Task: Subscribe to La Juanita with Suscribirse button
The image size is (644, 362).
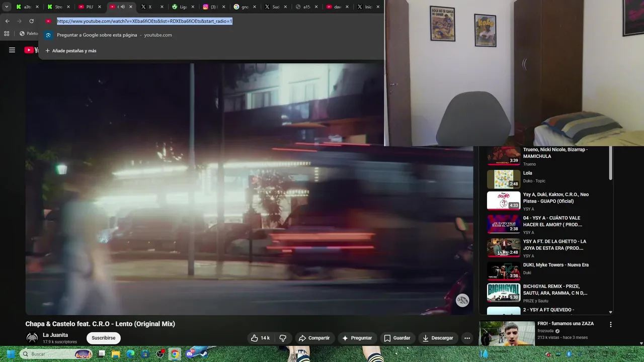Action: [x=104, y=338]
